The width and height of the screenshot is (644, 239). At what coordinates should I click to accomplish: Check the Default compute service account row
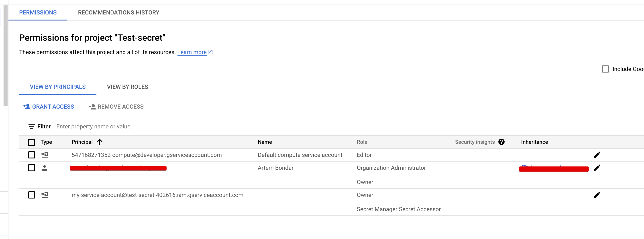tap(31, 155)
